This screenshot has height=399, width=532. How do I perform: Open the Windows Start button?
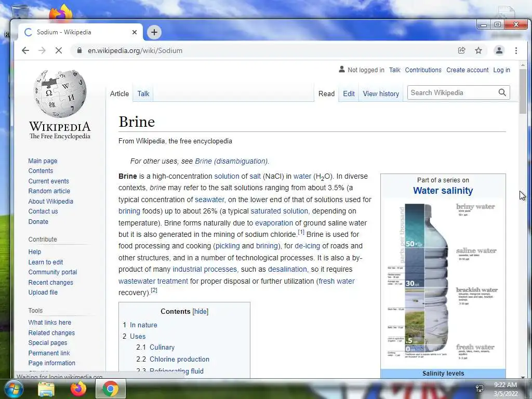coord(14,389)
